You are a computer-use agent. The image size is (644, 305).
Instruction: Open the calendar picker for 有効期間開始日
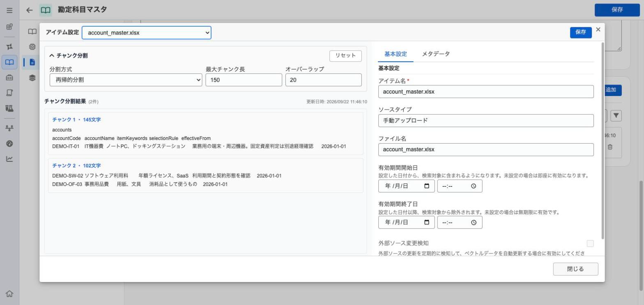[427, 186]
